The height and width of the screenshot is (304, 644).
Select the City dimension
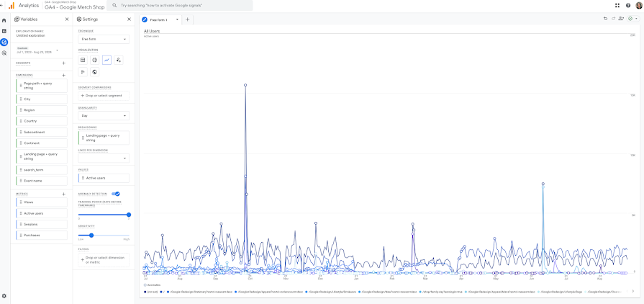point(42,99)
